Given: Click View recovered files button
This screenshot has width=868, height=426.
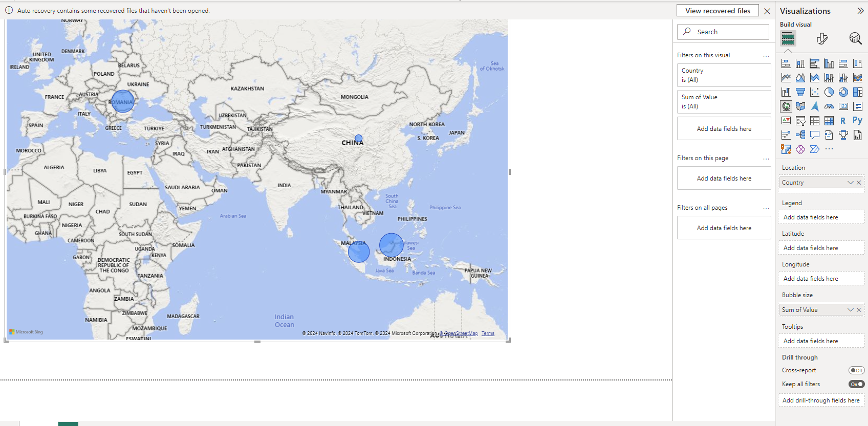Looking at the screenshot, I should (718, 11).
